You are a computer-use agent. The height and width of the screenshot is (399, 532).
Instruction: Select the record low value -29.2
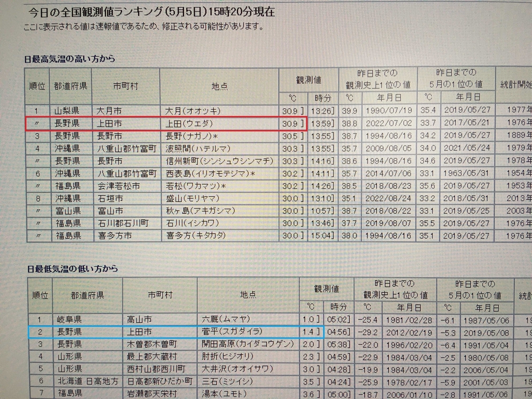pyautogui.click(x=367, y=332)
